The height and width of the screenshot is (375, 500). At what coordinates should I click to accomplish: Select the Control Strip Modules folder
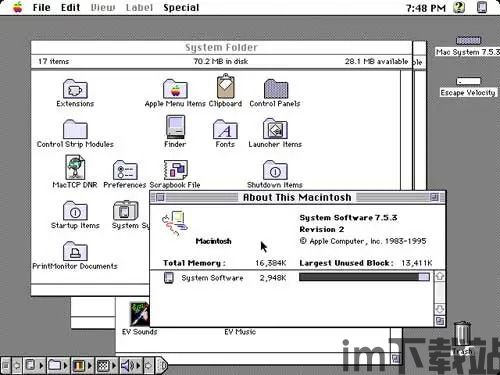(75, 129)
